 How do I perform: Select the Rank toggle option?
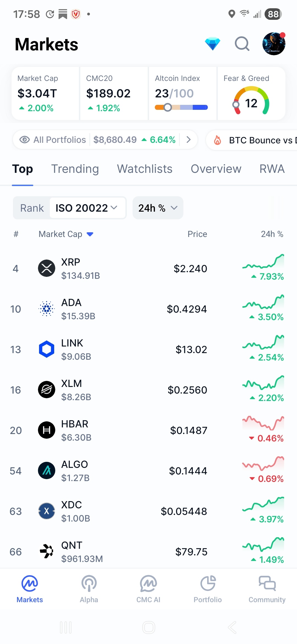click(32, 208)
